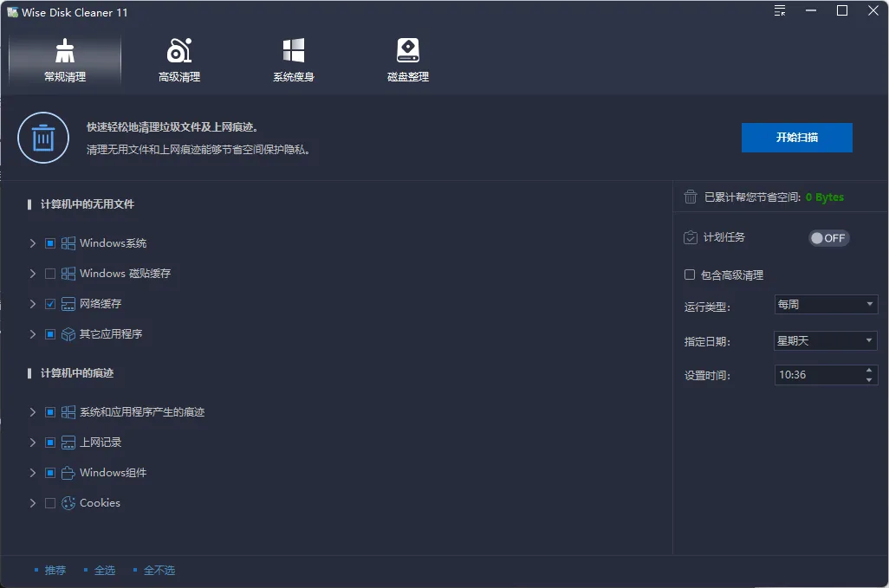Click the Windows组件 puzzle icon

[x=68, y=473]
